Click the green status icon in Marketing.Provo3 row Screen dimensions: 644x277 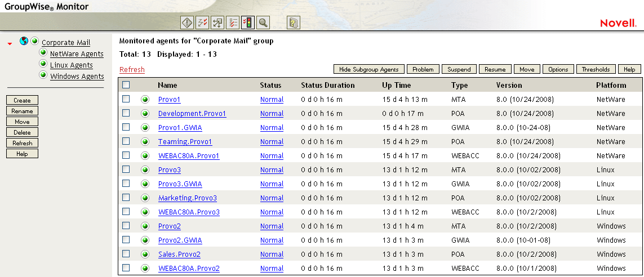145,198
